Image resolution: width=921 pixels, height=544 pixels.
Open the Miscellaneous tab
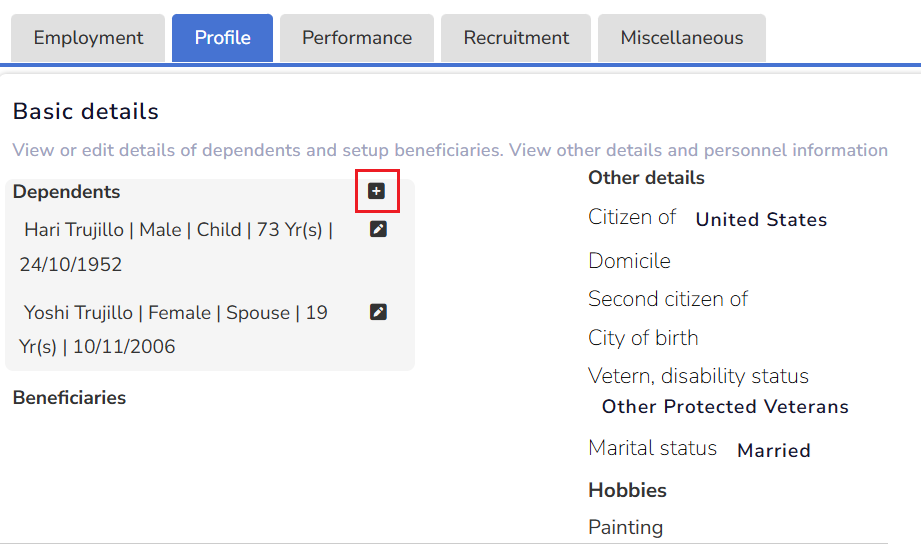pyautogui.click(x=682, y=38)
